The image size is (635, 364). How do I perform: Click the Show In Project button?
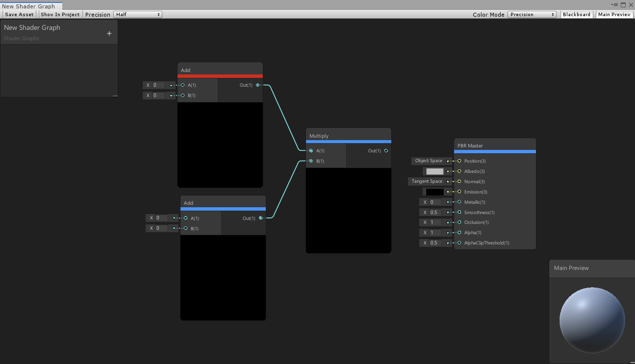click(60, 14)
